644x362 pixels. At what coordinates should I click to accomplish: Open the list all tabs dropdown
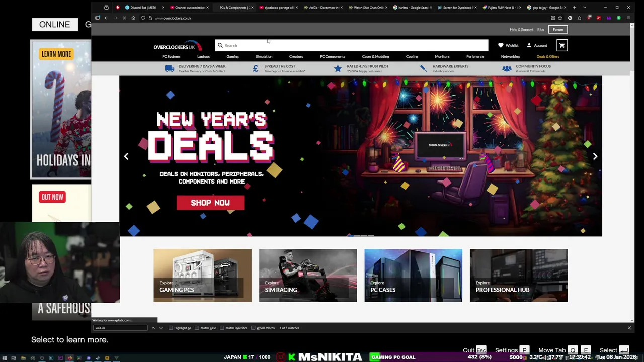point(584,8)
